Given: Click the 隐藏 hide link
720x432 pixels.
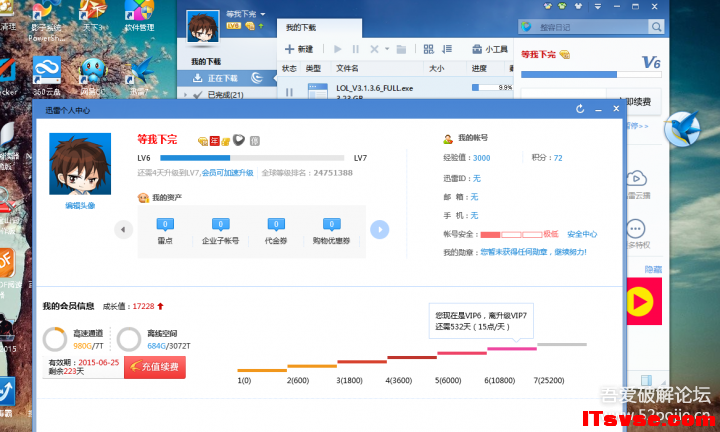Looking at the screenshot, I should click(653, 269).
